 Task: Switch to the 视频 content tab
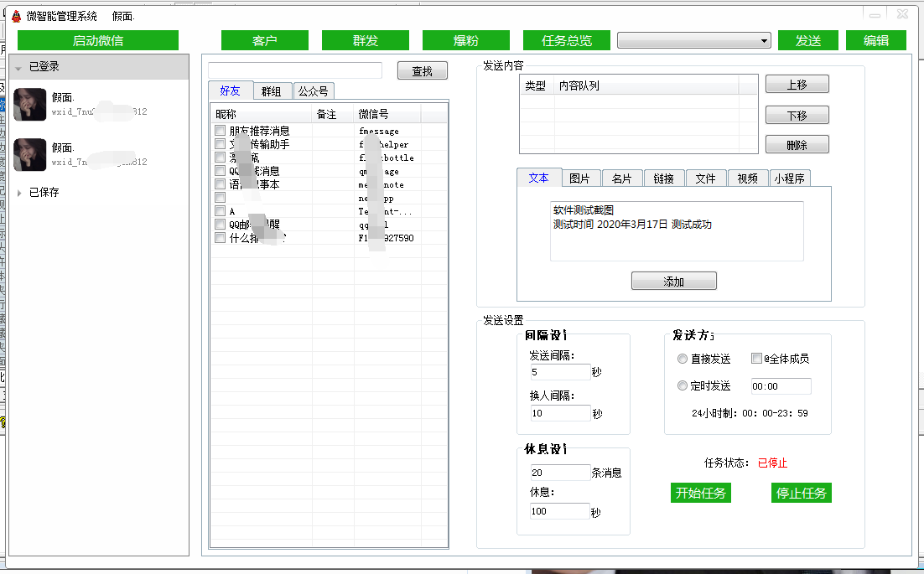click(748, 178)
